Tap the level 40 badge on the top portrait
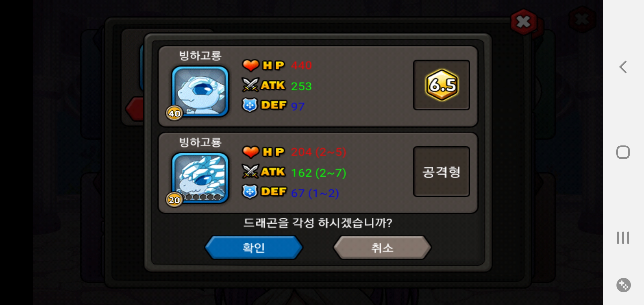Image resolution: width=644 pixels, height=305 pixels. pyautogui.click(x=174, y=113)
